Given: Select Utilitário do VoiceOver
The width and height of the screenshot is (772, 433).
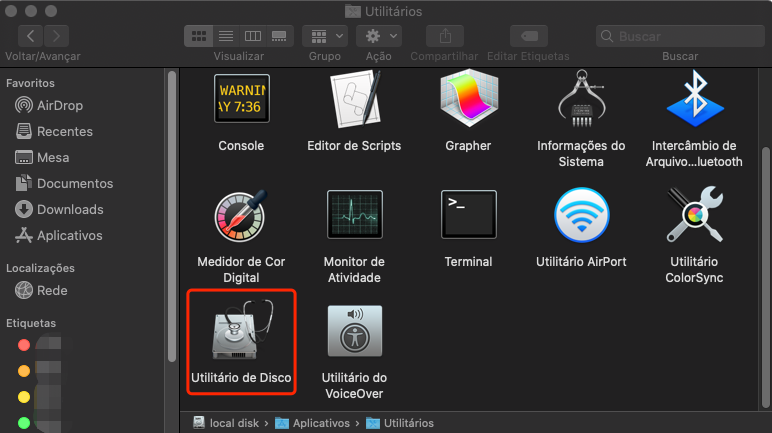Looking at the screenshot, I should click(354, 331).
